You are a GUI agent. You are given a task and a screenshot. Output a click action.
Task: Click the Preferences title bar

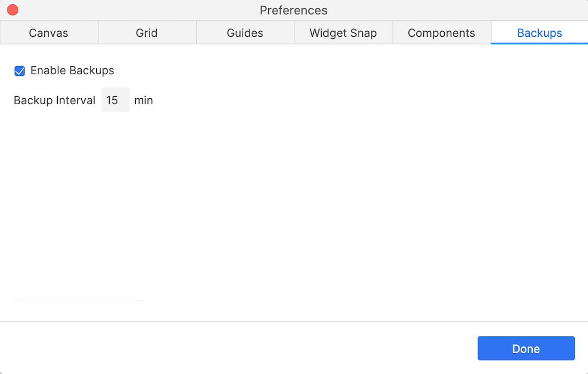point(293,10)
